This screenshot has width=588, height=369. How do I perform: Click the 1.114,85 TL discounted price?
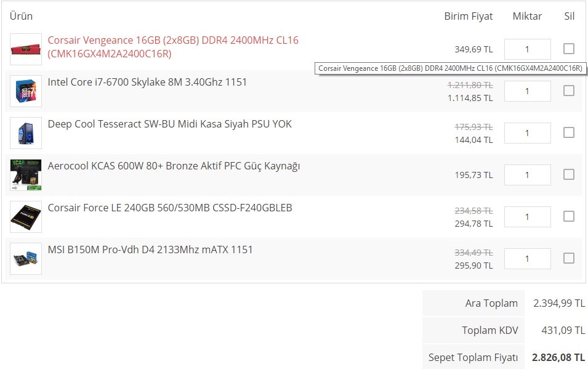[470, 98]
